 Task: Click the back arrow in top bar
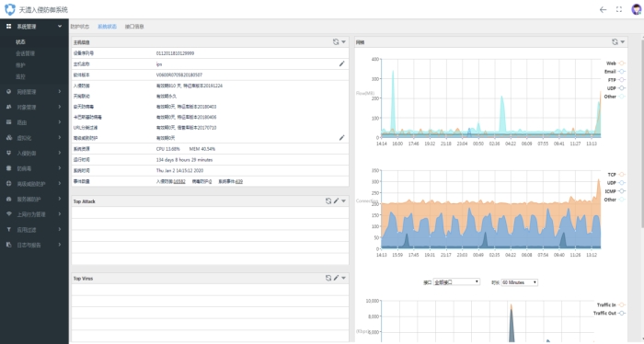pyautogui.click(x=603, y=9)
